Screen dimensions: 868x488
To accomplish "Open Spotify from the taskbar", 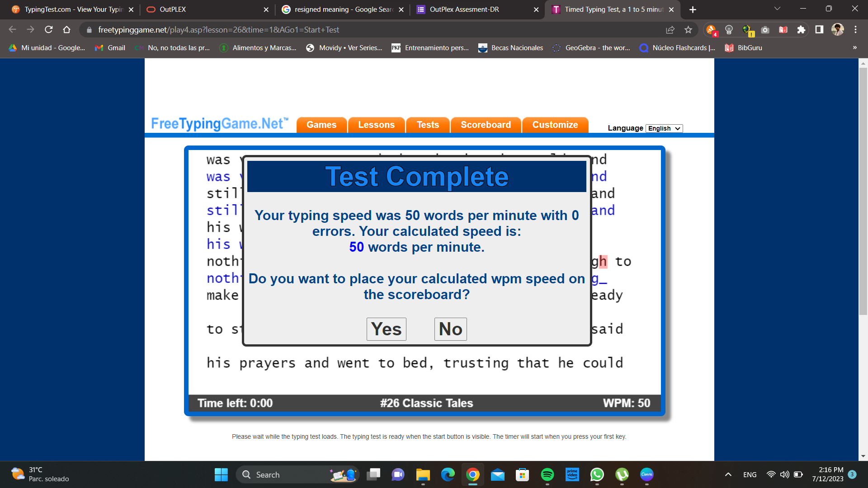I will (547, 474).
